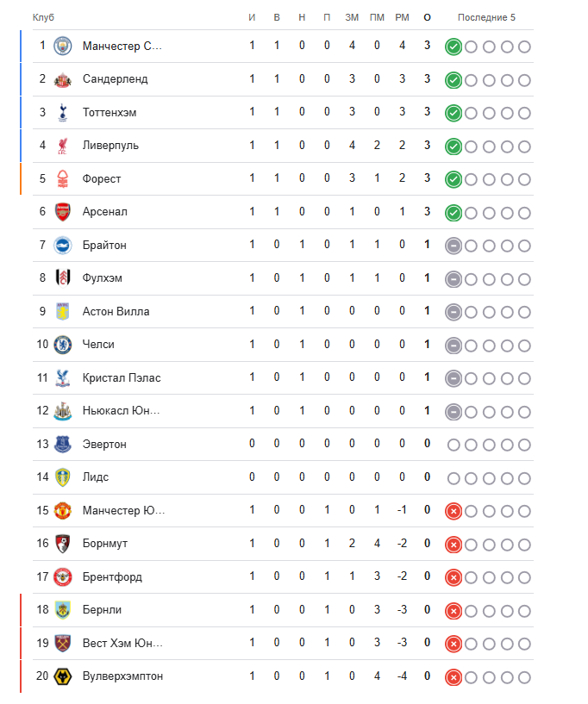Image resolution: width=588 pixels, height=704 pixels.
Task: Click the Sunderland club crest
Action: [x=63, y=79]
